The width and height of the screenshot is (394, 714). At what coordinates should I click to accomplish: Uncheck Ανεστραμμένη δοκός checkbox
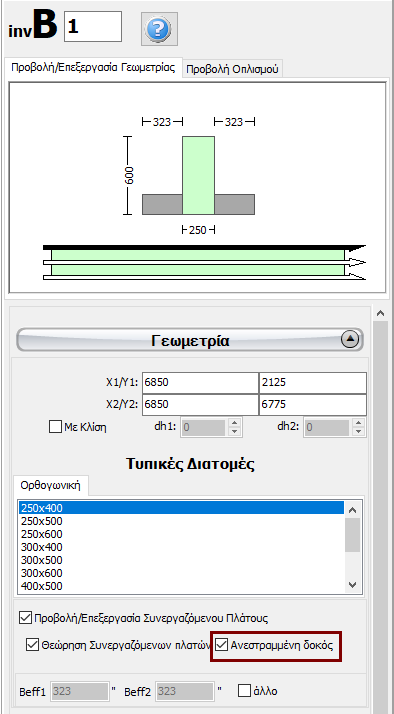click(x=221, y=645)
